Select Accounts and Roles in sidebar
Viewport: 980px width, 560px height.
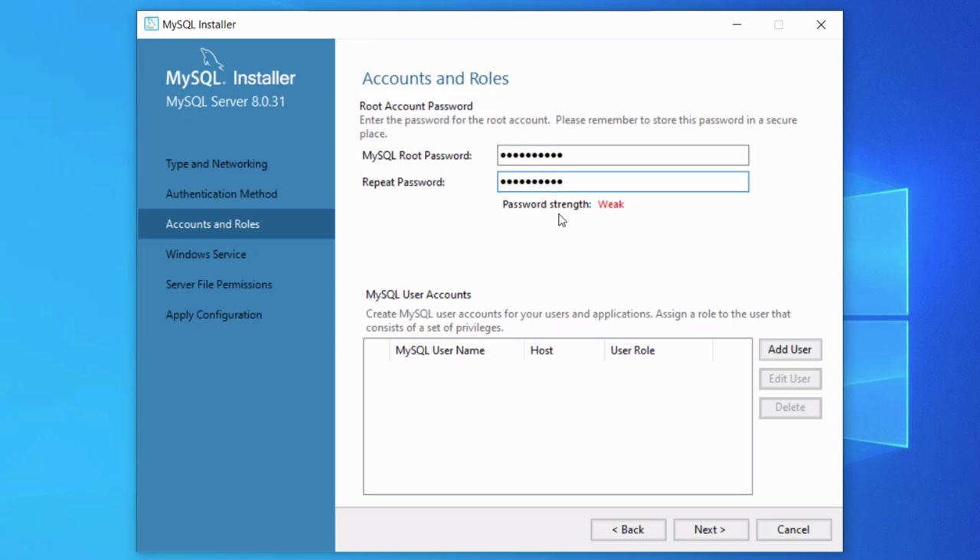pos(213,224)
